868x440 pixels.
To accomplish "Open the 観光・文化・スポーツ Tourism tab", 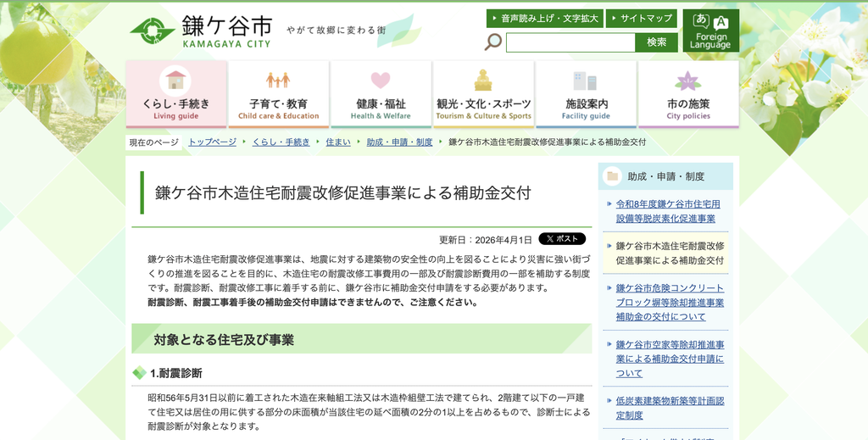I will [483, 94].
